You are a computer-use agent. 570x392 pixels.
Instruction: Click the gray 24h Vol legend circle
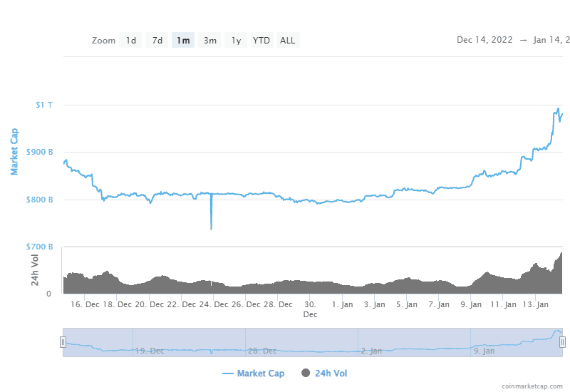(x=306, y=373)
